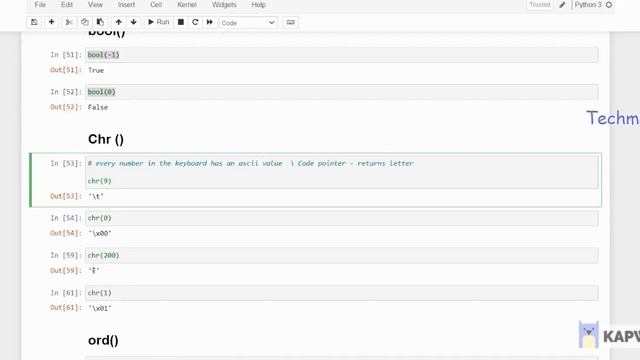Click the kernel idle circle indicator

point(609,5)
